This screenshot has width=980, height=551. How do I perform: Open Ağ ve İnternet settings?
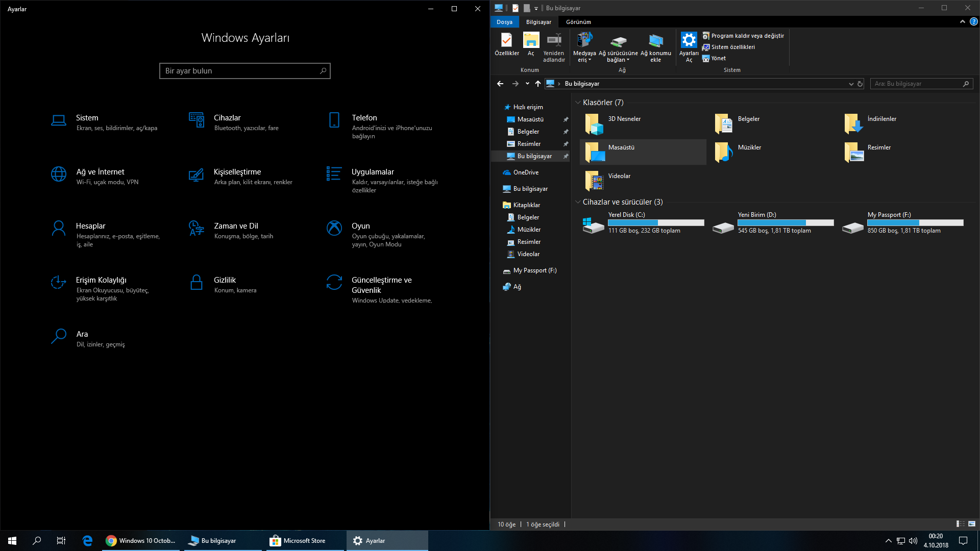95,177
